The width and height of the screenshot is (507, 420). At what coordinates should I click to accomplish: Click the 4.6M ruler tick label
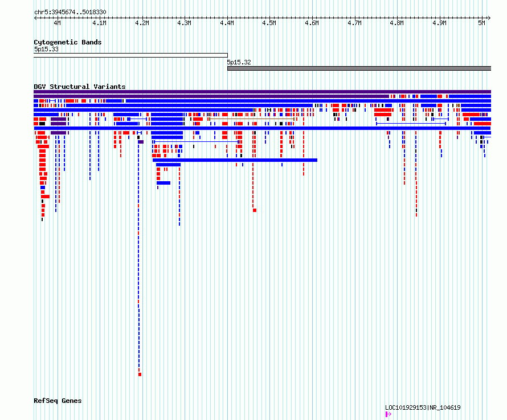coord(312,23)
